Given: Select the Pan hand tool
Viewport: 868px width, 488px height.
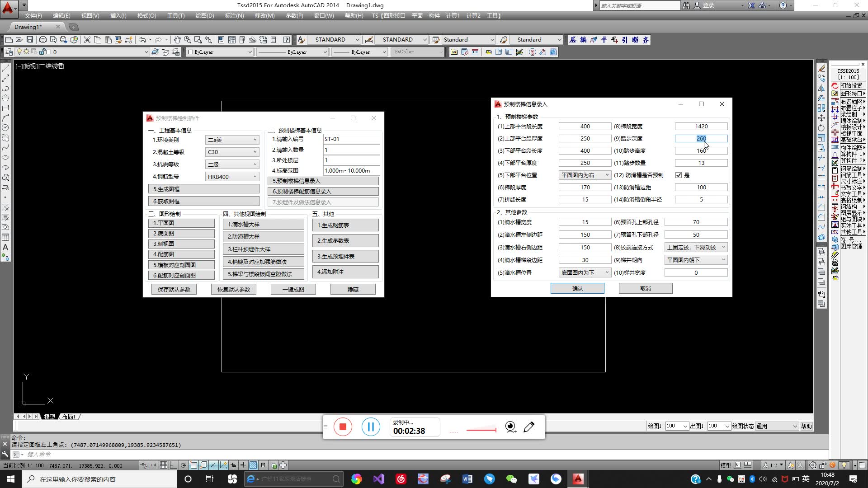Looking at the screenshot, I should point(177,40).
